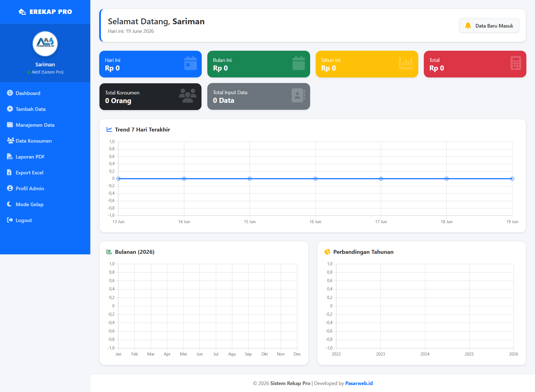Click the 19 Jun data point on trend chart

pyautogui.click(x=512, y=179)
